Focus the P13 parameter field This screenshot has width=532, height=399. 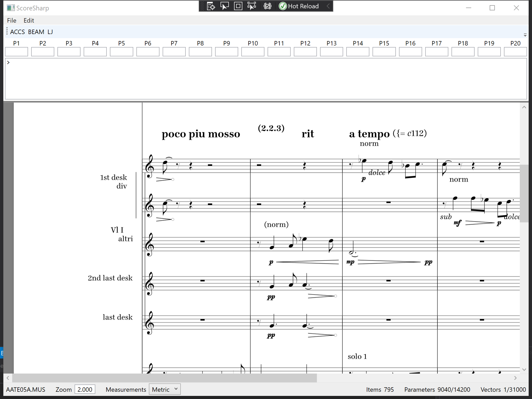[331, 51]
